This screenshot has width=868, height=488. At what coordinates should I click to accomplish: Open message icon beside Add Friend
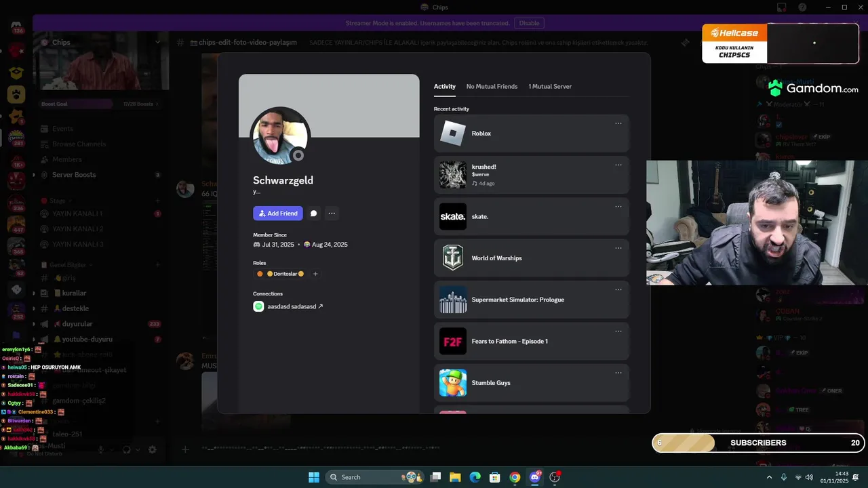click(x=314, y=213)
